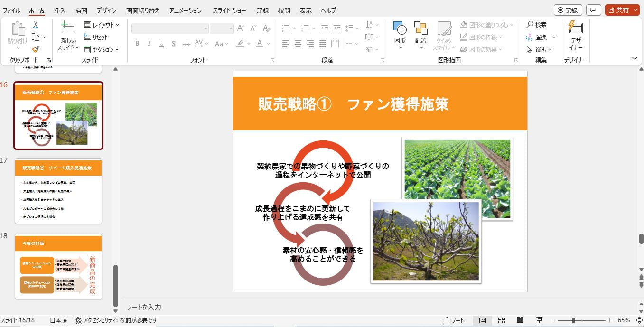Toggle normal view in status bar
Viewport: 644px width, 327px height.
click(x=483, y=320)
